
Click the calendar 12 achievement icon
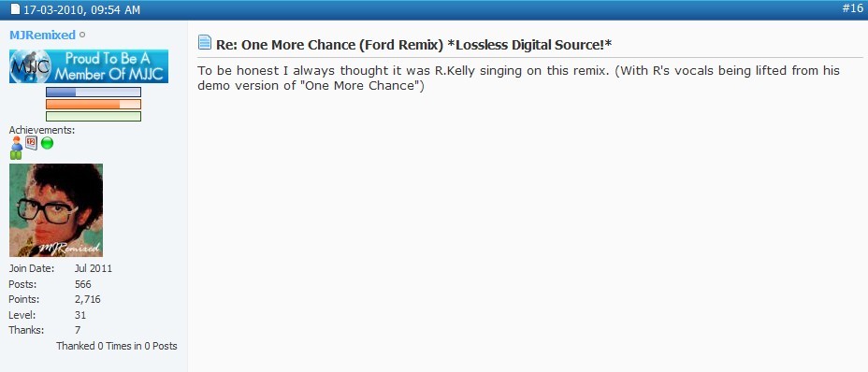(x=32, y=142)
